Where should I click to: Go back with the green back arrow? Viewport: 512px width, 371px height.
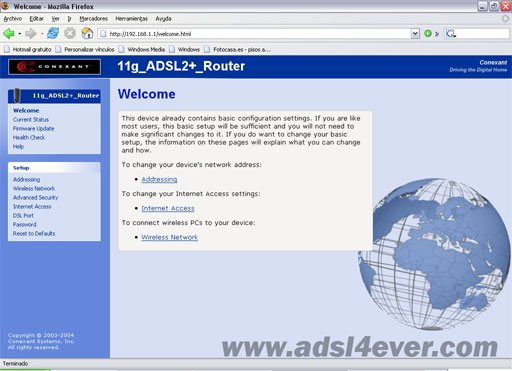click(9, 34)
